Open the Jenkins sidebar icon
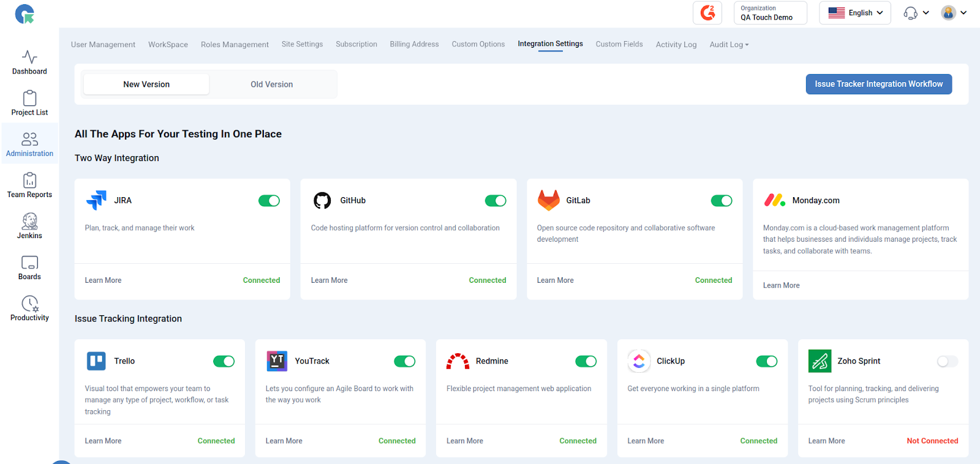The image size is (980, 464). [x=29, y=226]
